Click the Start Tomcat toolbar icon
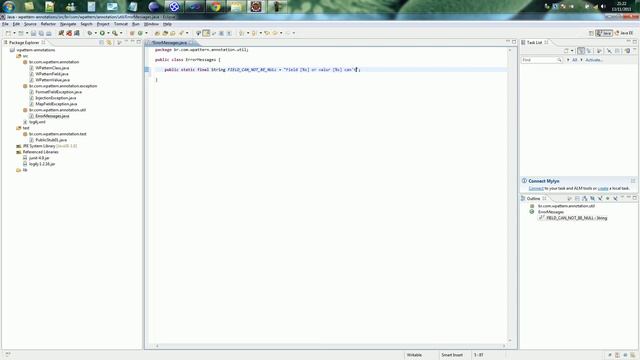The width and height of the screenshot is (640, 360). point(61,33)
